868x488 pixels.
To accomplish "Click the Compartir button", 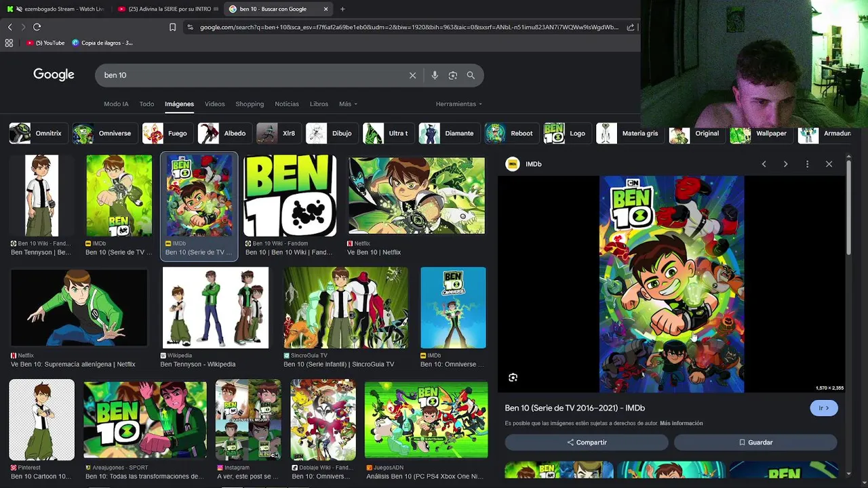I will 587,443.
